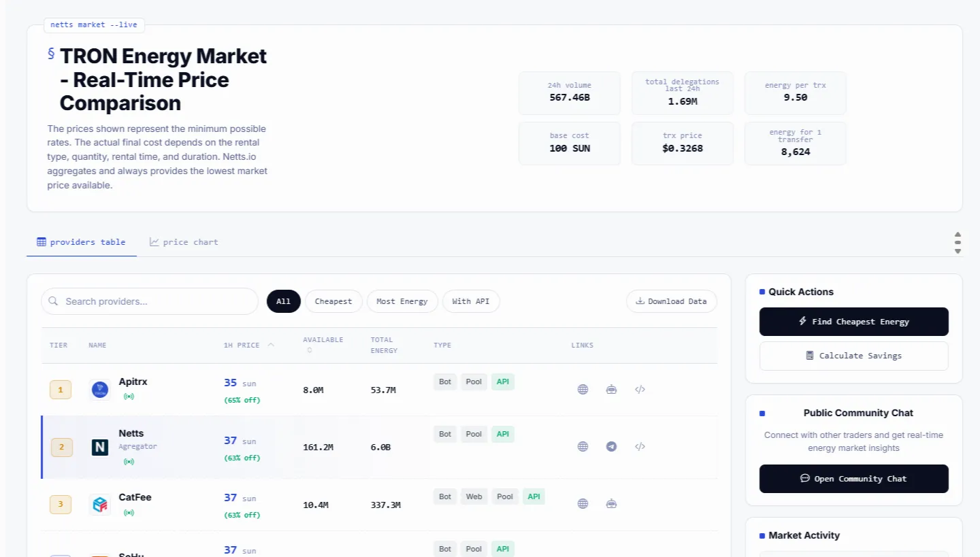Viewport: 980px width, 557px height.
Task: Click Netts live signal indicator
Action: [x=129, y=462]
